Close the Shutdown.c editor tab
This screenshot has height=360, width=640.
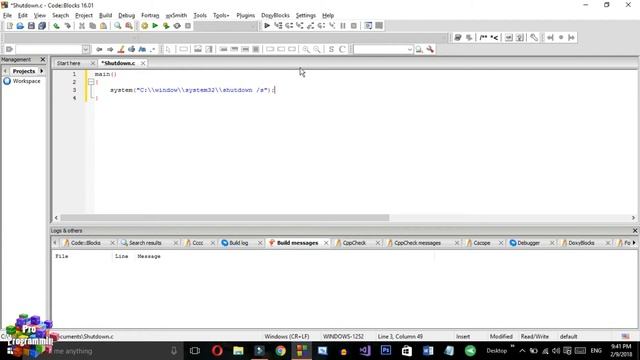point(143,63)
